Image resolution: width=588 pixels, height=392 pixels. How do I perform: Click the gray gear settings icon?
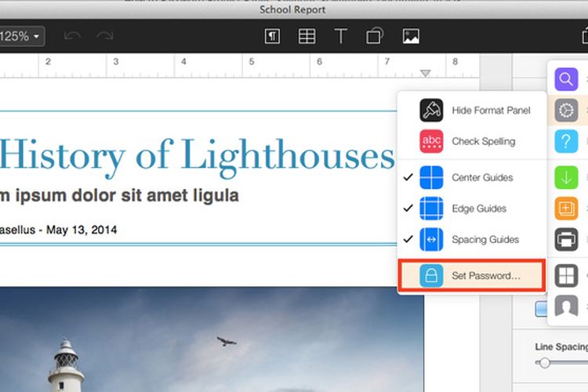click(x=566, y=111)
